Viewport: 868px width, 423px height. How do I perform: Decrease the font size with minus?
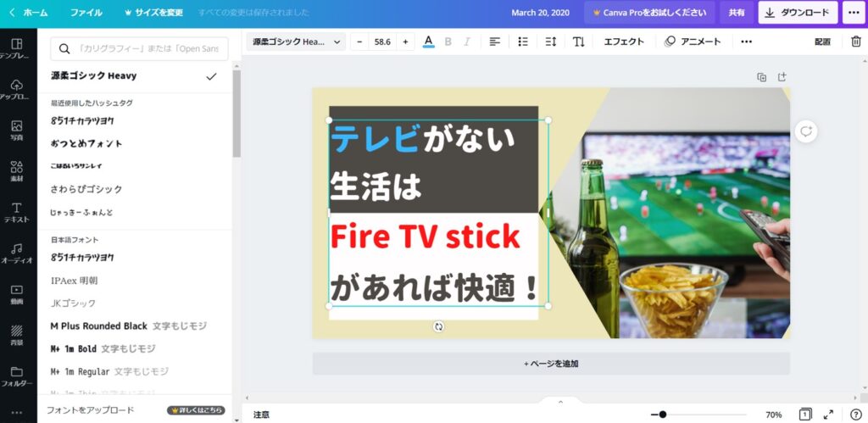(x=359, y=42)
